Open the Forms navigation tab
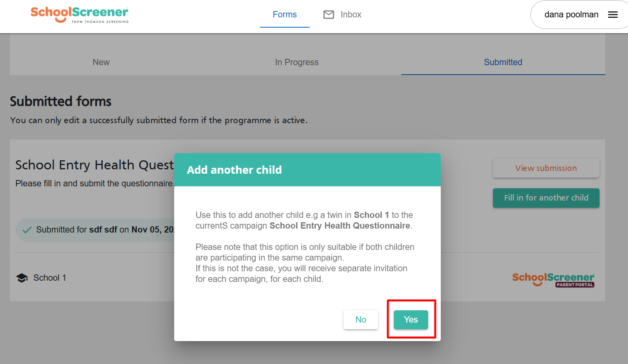Image resolution: width=628 pixels, height=364 pixels. pyautogui.click(x=284, y=15)
